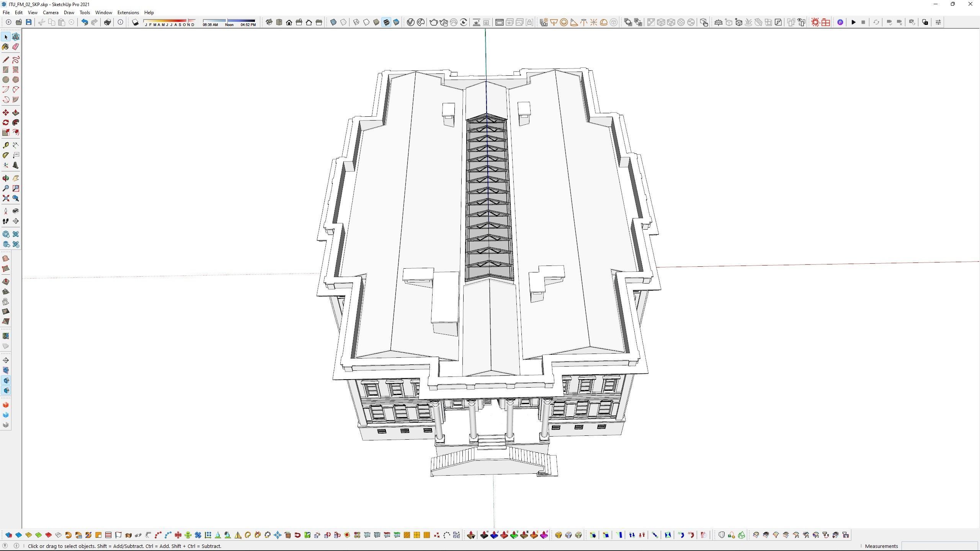Viewport: 980px width, 551px height.
Task: Switch to Front view house icon
Action: [289, 22]
